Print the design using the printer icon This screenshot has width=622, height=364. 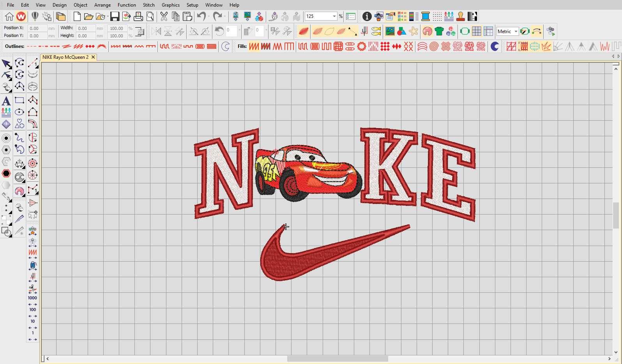[138, 16]
